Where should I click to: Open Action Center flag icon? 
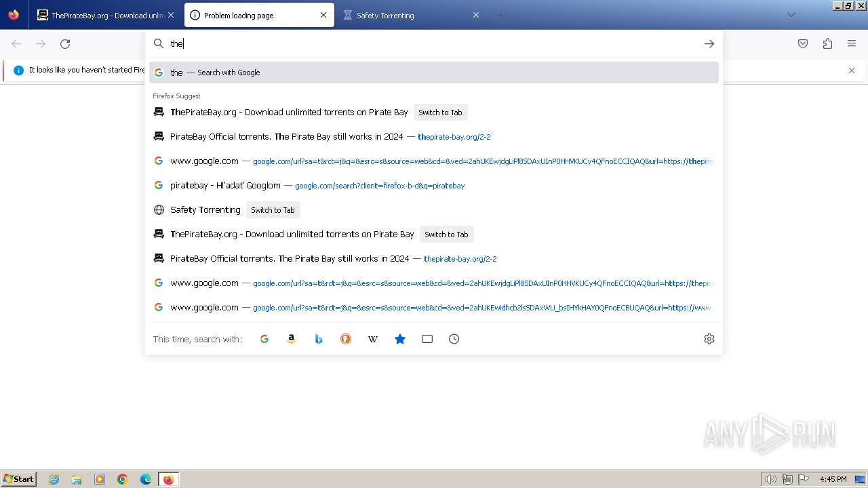(804, 479)
